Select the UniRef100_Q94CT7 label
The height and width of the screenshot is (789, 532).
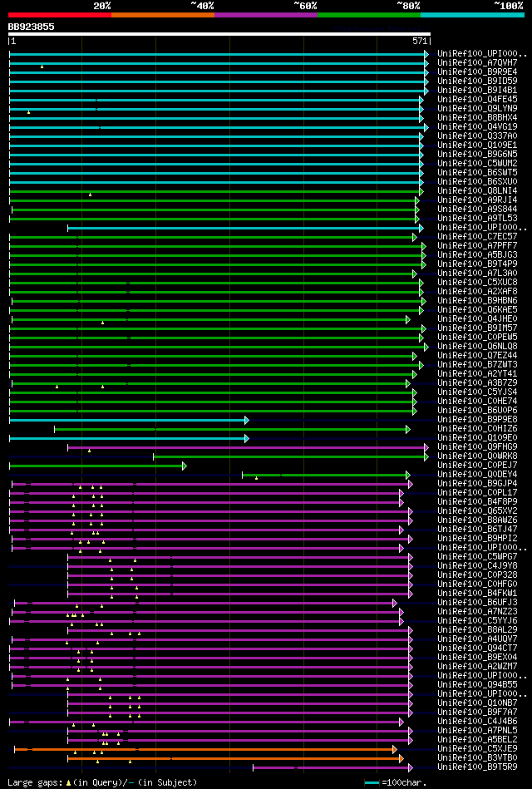click(478, 648)
